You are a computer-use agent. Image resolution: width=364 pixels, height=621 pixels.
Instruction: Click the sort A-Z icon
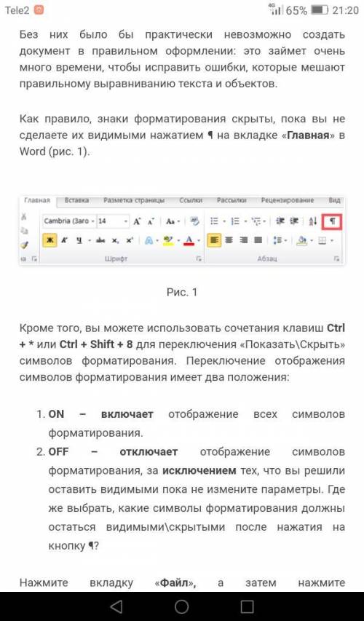click(x=313, y=221)
